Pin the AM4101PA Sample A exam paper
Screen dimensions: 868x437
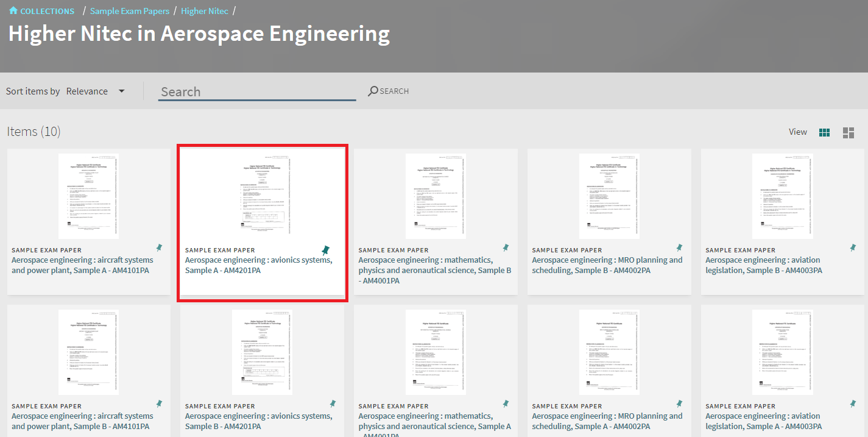160,247
